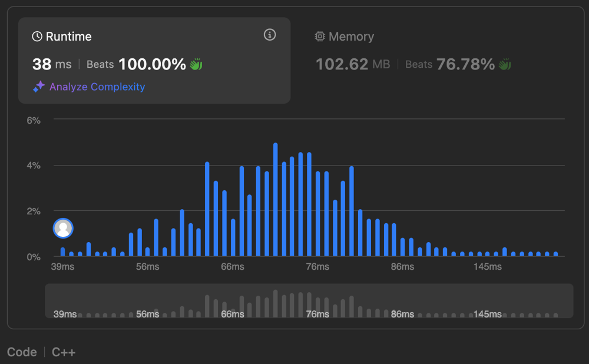Click the 102.62 MB memory value
Screen dimensions: 589x364
coord(353,65)
